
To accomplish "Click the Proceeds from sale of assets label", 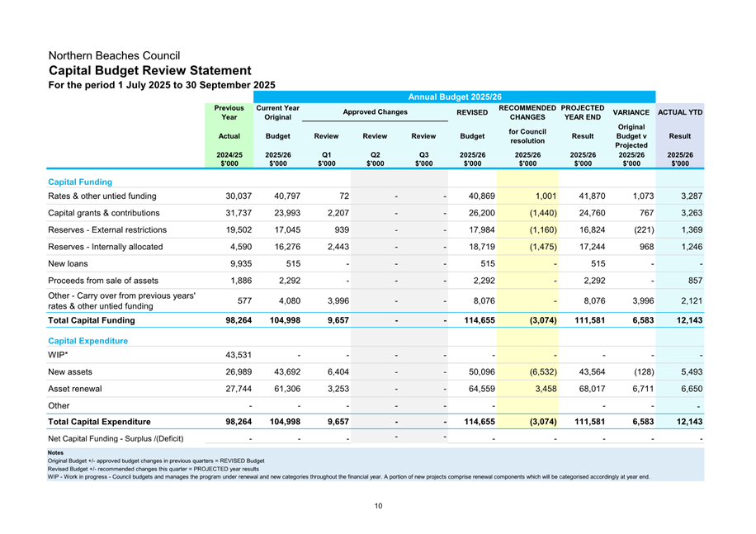I will (x=109, y=281).
